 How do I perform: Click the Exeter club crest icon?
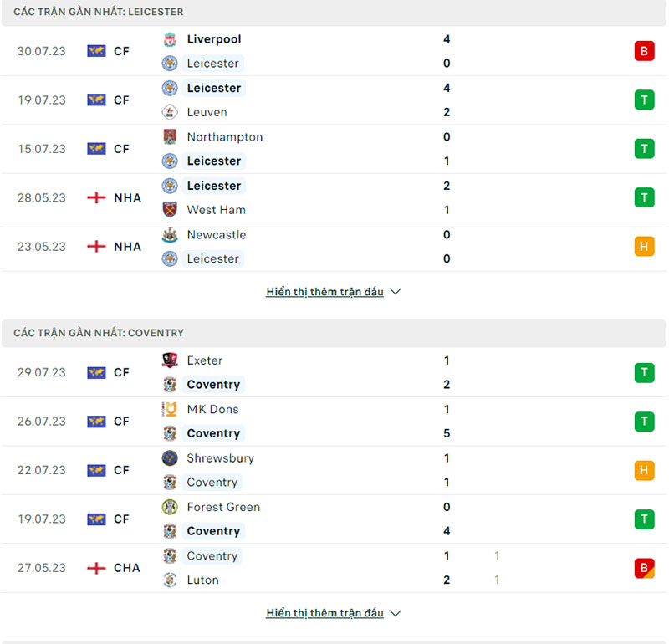tap(170, 360)
